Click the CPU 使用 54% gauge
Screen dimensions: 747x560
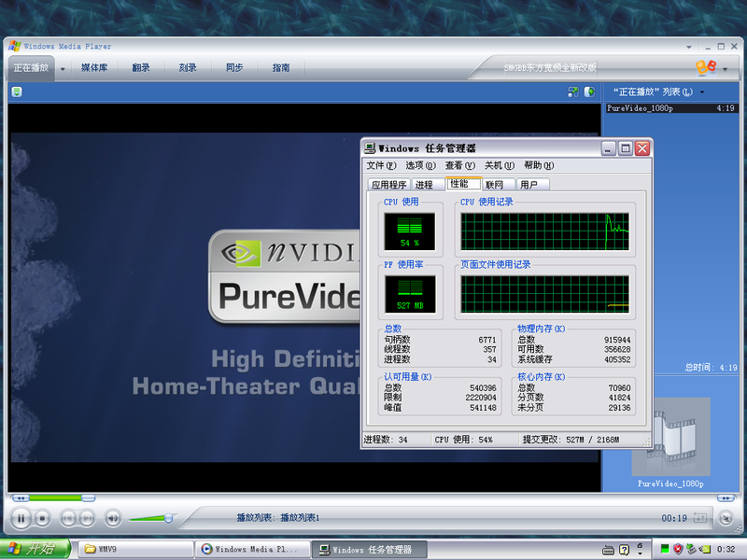410,231
